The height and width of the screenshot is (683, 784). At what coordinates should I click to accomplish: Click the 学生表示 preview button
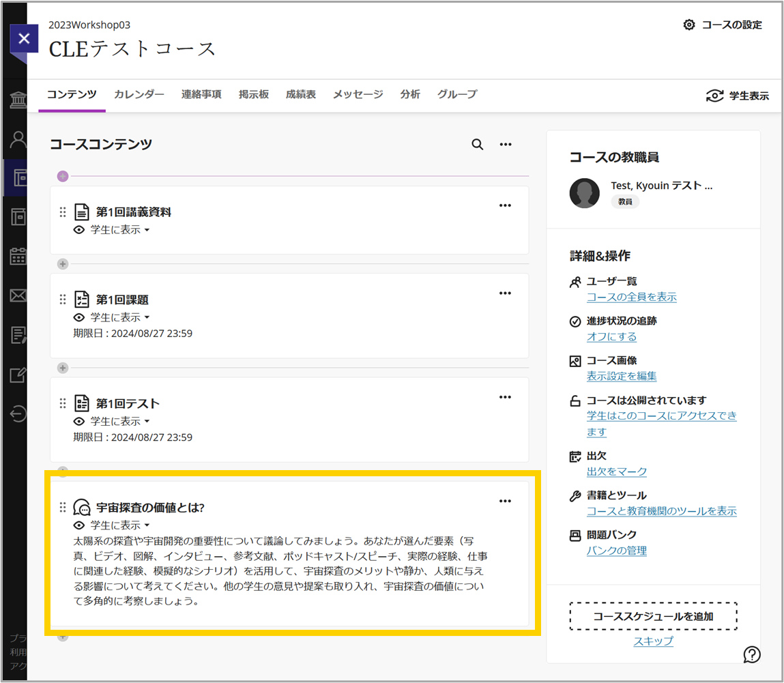click(738, 96)
